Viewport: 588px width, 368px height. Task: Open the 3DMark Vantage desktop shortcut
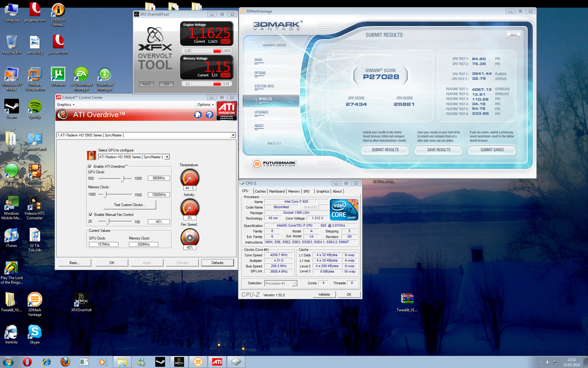coord(35,304)
